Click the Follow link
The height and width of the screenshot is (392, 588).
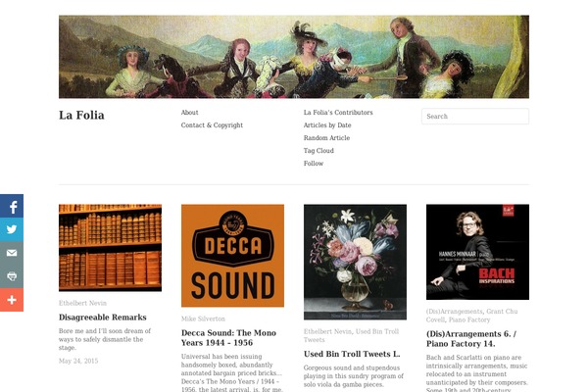pyautogui.click(x=314, y=164)
